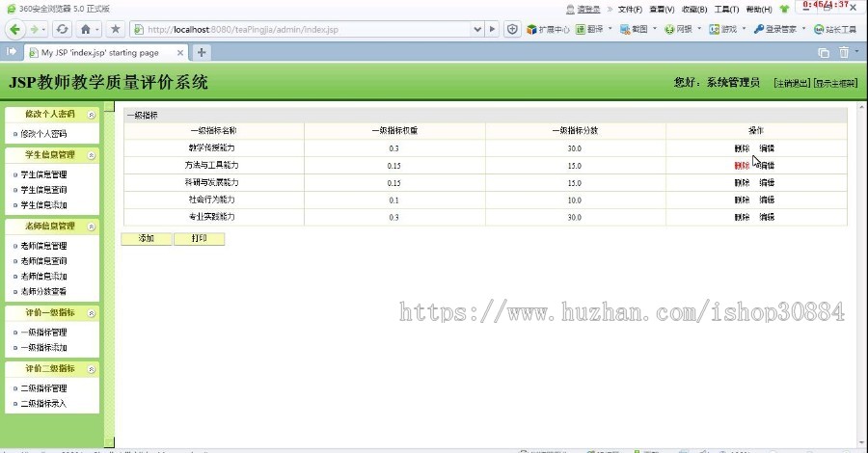Open 老师分数查看 in the sidebar
The height and width of the screenshot is (453, 868).
point(43,291)
